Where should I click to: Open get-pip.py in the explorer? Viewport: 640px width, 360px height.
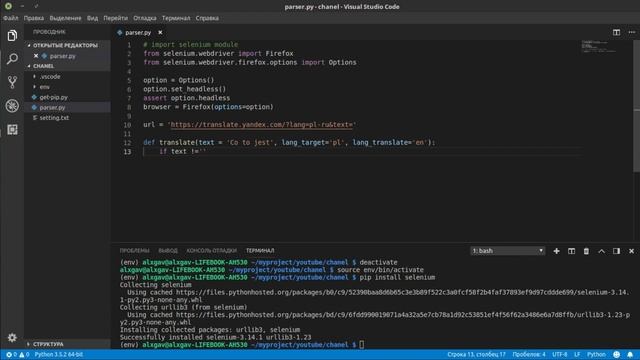[53, 97]
